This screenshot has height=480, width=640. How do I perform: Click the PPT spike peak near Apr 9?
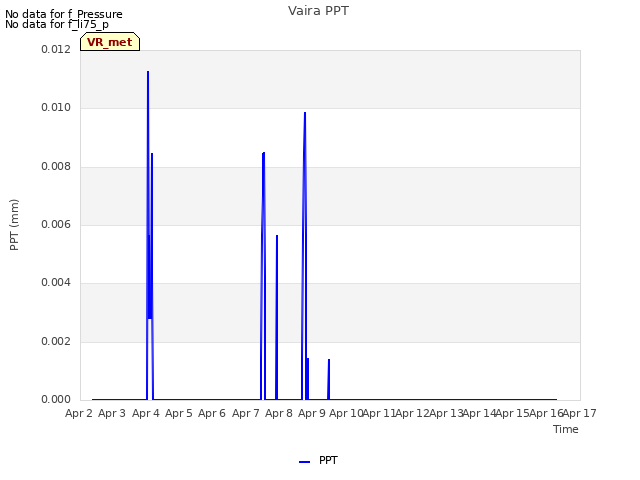tap(305, 113)
